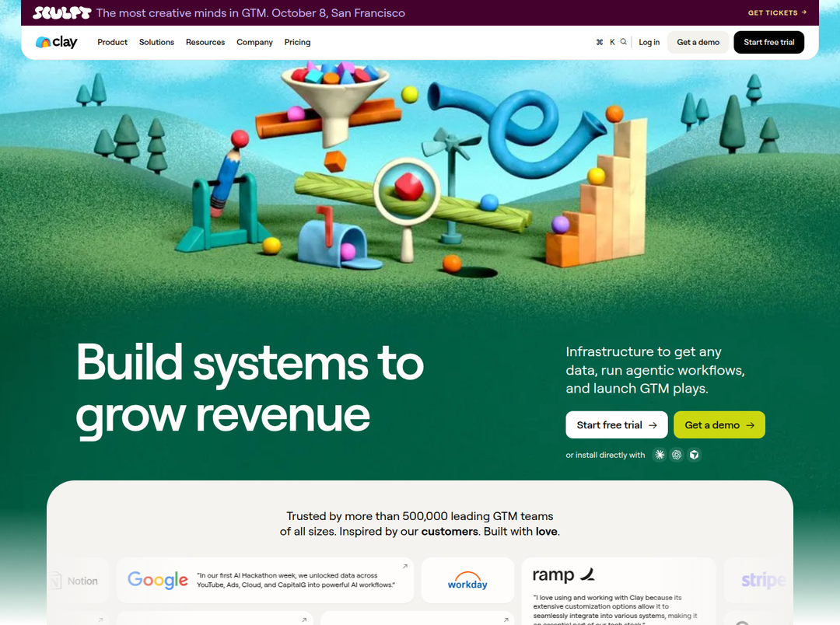840x625 pixels.
Task: Click Log in in the navbar
Action: (x=649, y=42)
